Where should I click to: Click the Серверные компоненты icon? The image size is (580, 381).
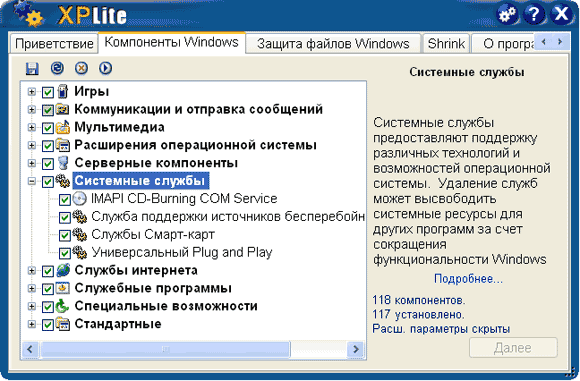point(63,163)
